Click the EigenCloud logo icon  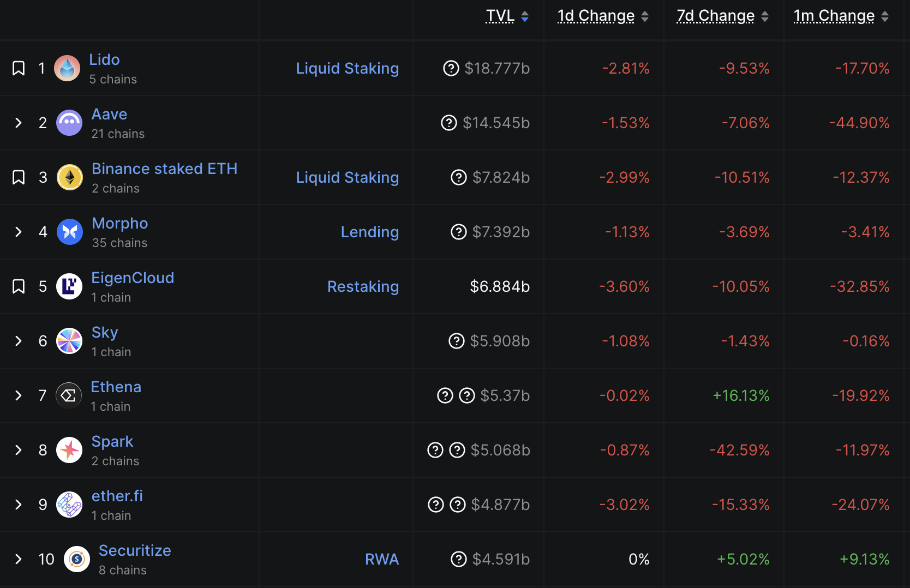coord(69,286)
